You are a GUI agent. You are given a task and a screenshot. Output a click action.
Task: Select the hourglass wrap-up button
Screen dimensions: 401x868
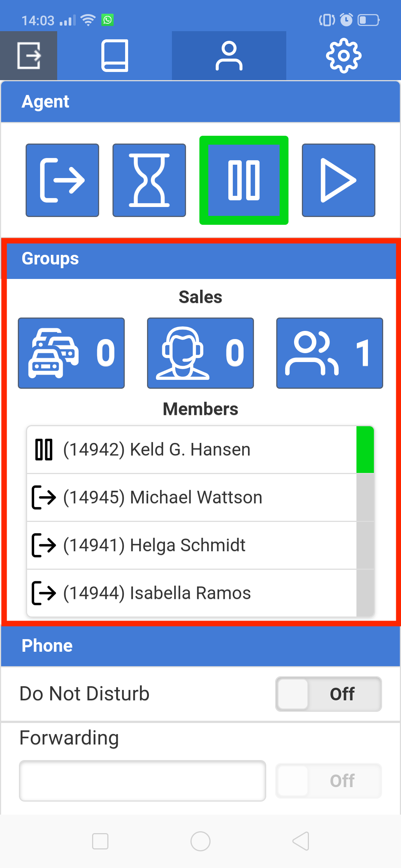click(149, 180)
